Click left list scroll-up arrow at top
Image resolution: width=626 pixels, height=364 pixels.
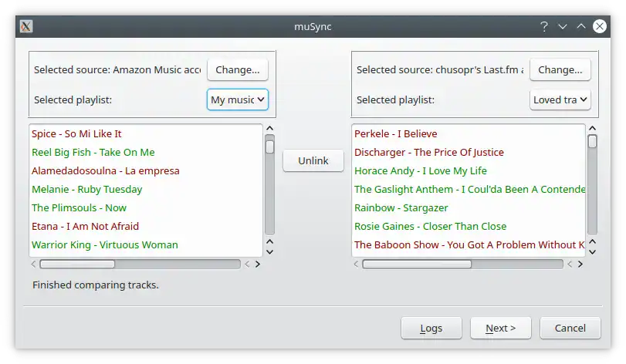(270, 128)
